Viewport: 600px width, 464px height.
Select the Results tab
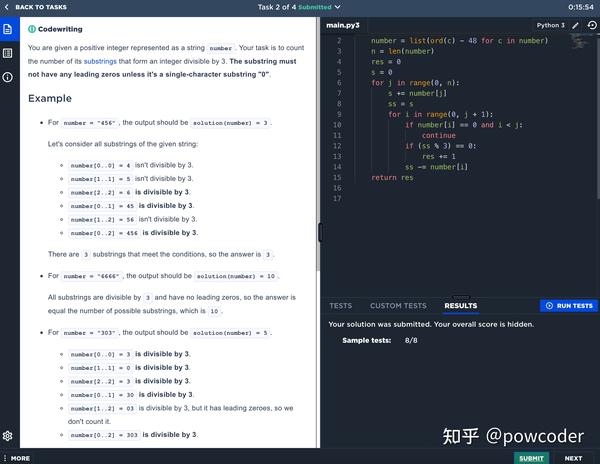click(x=461, y=306)
